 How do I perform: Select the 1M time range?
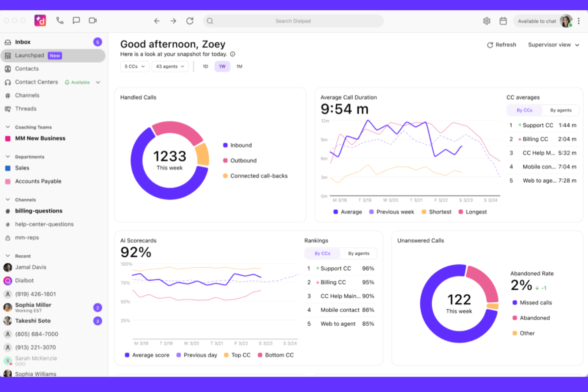(x=239, y=66)
